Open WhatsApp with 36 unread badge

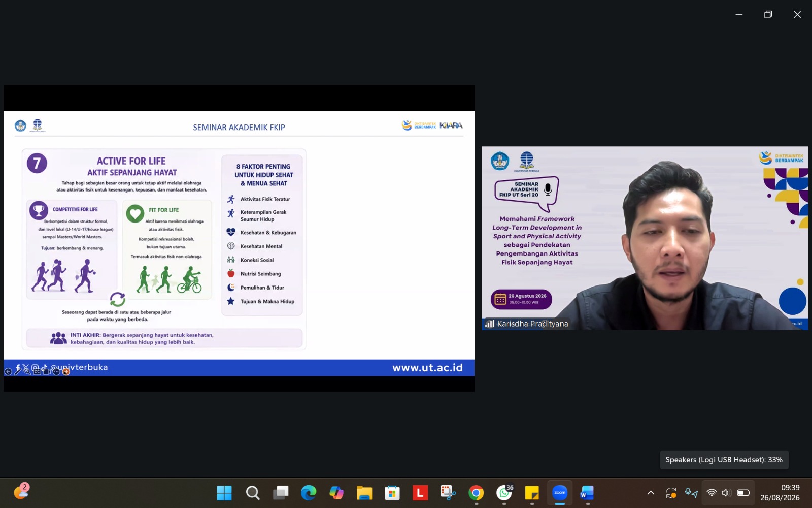(x=504, y=493)
